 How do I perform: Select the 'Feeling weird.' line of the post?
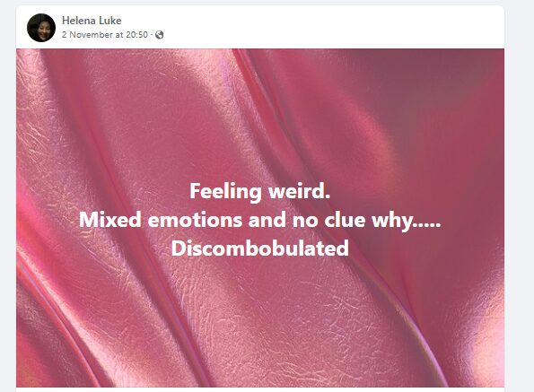click(260, 191)
